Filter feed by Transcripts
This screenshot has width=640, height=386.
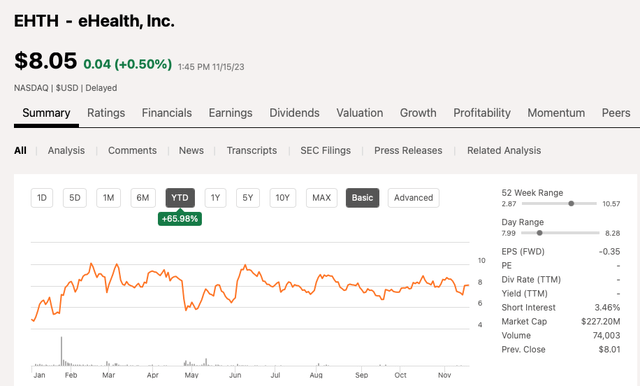[252, 151]
